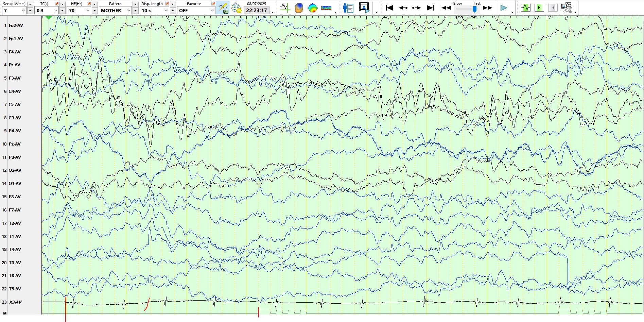Open the electrode montage settings icon
This screenshot has height=322, width=644.
point(236,7)
